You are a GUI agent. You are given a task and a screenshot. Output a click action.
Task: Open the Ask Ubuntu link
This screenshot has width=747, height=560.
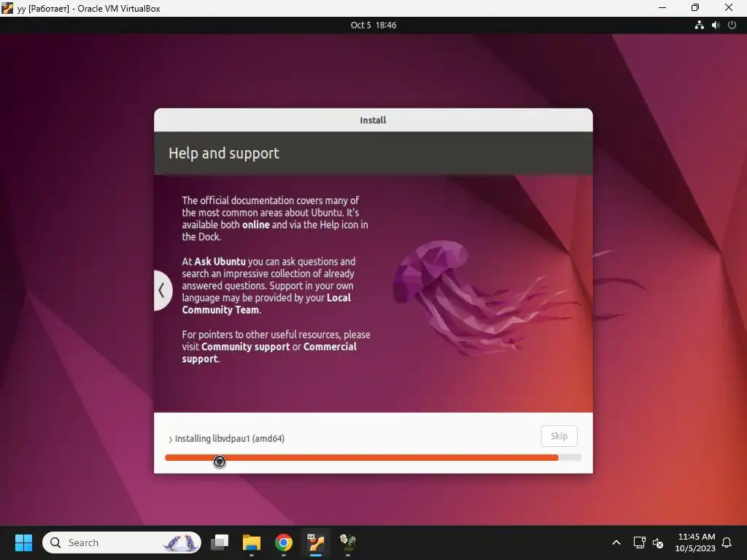pos(220,262)
